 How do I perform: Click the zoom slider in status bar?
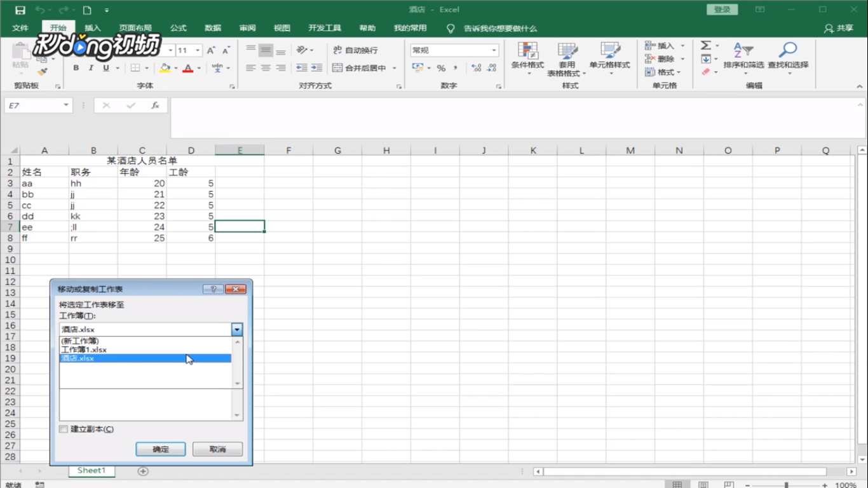point(786,485)
